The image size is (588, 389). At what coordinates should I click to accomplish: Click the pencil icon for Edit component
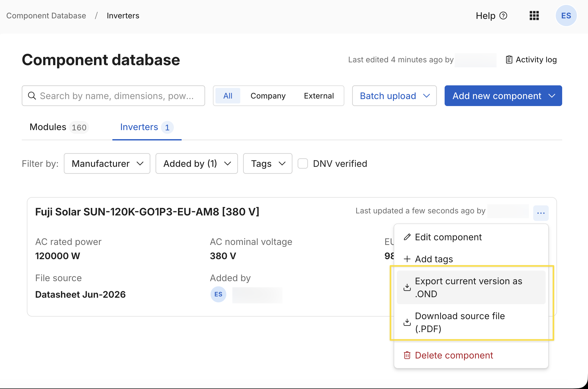click(407, 237)
